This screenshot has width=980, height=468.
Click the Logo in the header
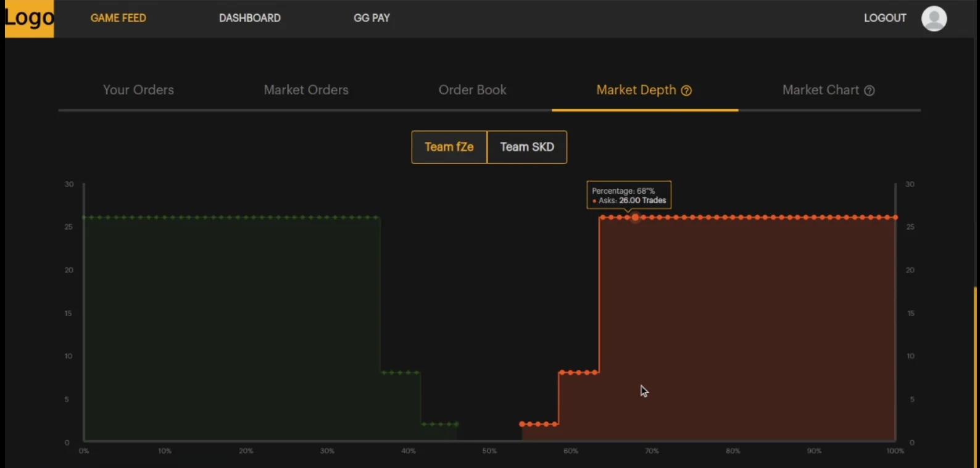pyautogui.click(x=29, y=19)
